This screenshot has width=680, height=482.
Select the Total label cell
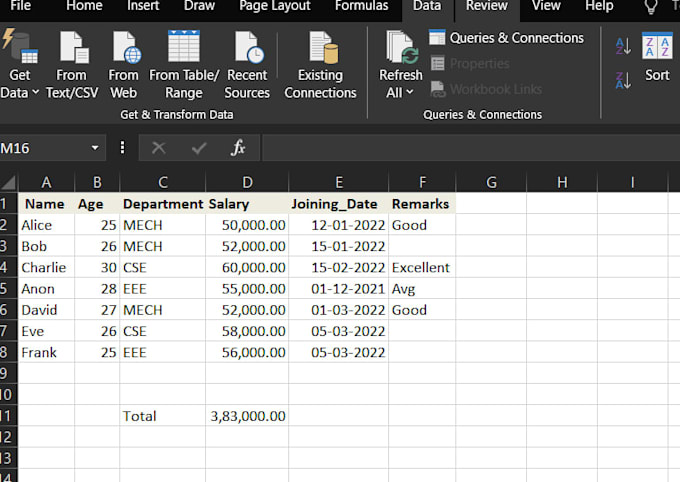[163, 416]
